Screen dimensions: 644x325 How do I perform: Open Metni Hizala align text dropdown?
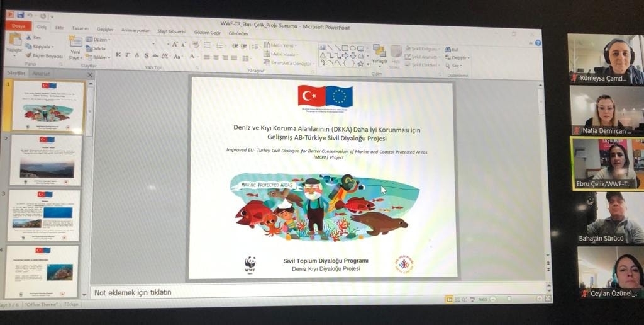tap(281, 54)
